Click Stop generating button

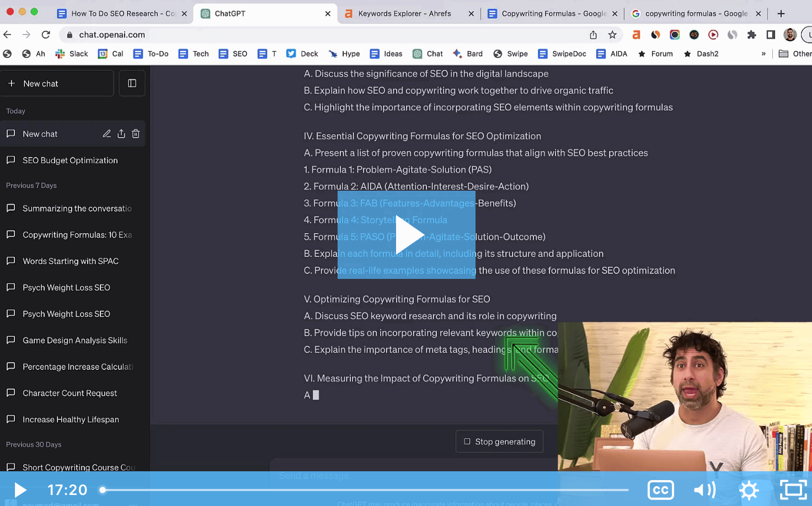tap(499, 442)
